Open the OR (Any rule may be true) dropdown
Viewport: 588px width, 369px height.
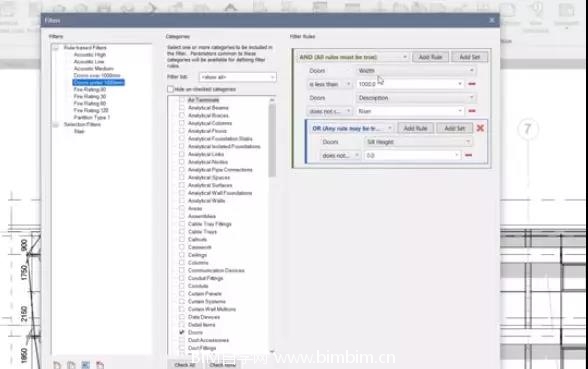pos(352,128)
